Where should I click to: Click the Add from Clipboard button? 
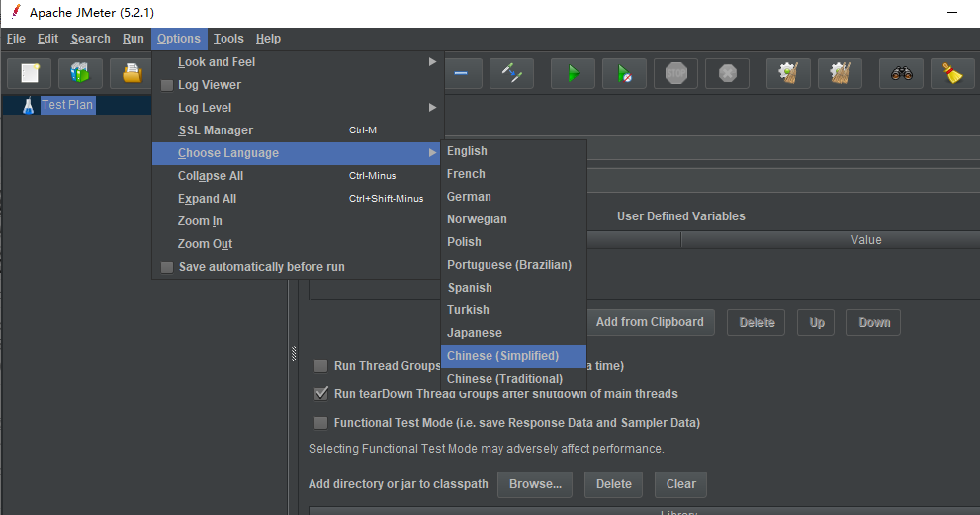[650, 322]
